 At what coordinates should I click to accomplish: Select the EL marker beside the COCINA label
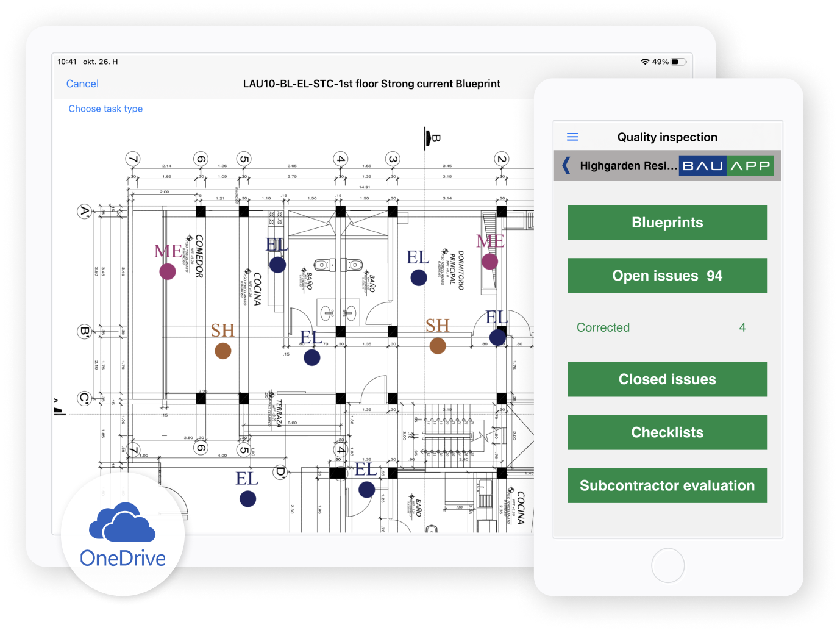click(x=277, y=265)
